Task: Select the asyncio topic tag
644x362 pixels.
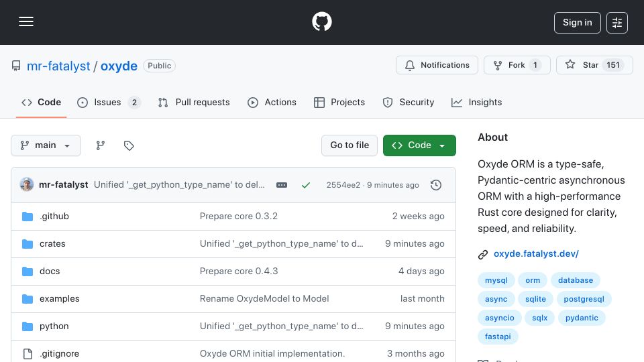Action: [x=499, y=318]
